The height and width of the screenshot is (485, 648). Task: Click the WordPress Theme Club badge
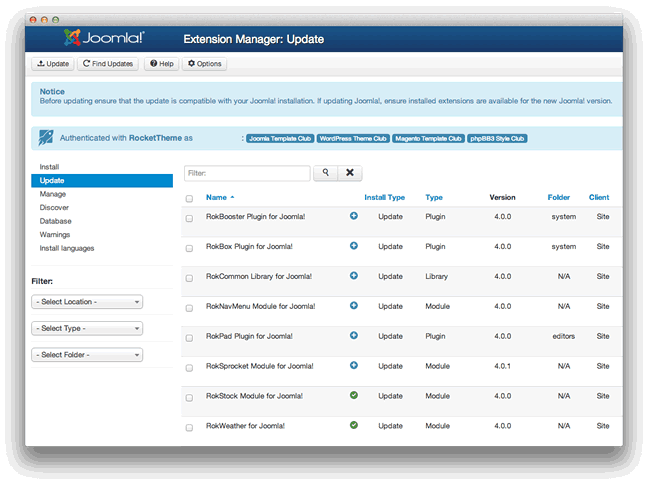pos(353,138)
